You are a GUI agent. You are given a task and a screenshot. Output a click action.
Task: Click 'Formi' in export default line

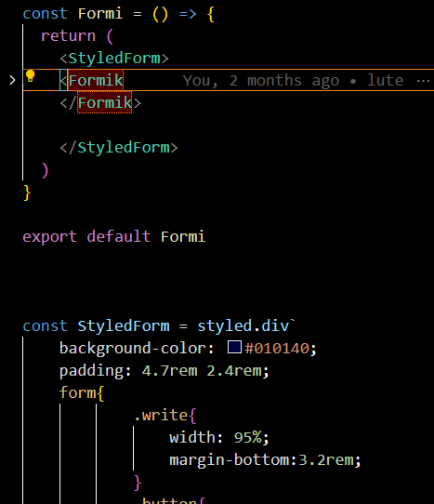(183, 237)
